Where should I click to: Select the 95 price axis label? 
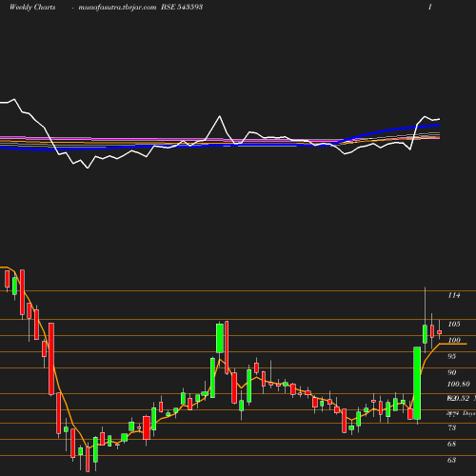point(452,356)
